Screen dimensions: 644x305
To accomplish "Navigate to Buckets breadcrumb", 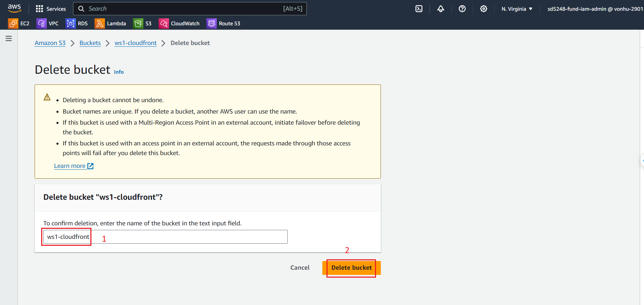I will point(90,43).
